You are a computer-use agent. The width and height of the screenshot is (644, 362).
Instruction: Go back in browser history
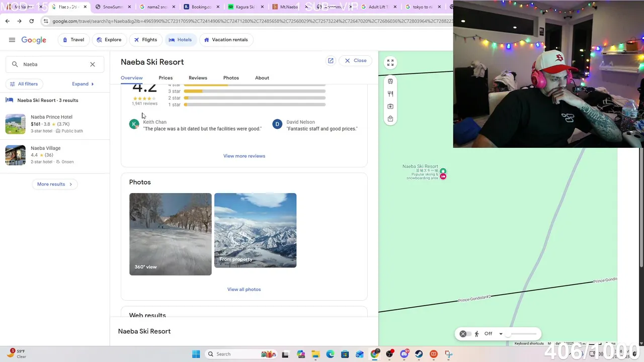click(7, 21)
